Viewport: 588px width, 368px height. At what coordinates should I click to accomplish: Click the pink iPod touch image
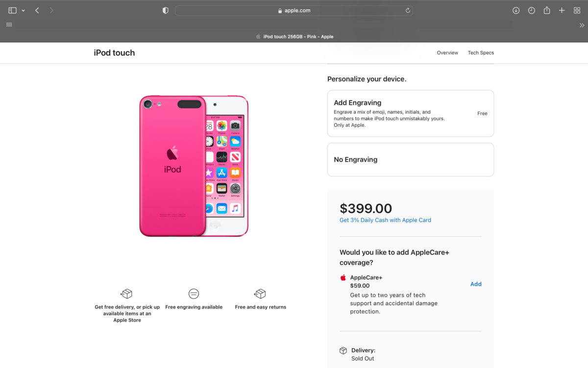click(194, 166)
